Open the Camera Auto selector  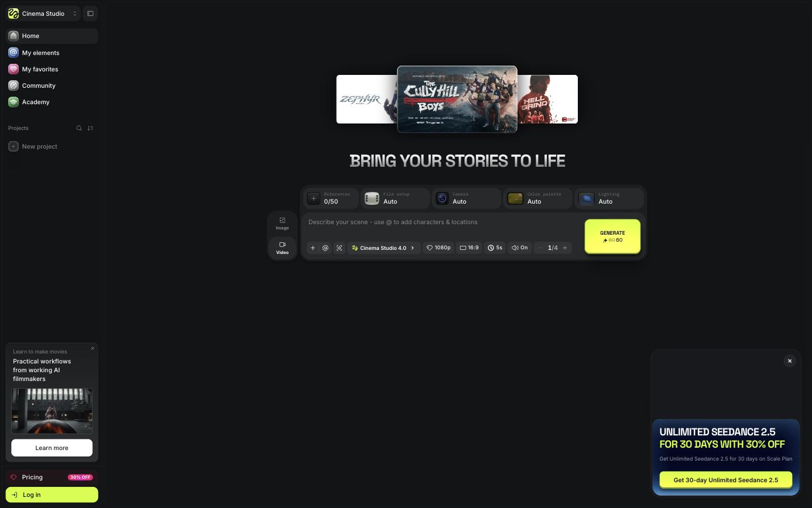click(467, 198)
